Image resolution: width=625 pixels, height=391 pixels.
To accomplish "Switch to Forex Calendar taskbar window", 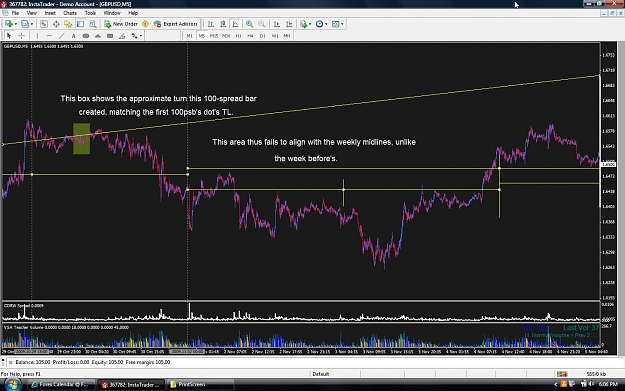I will (62, 385).
